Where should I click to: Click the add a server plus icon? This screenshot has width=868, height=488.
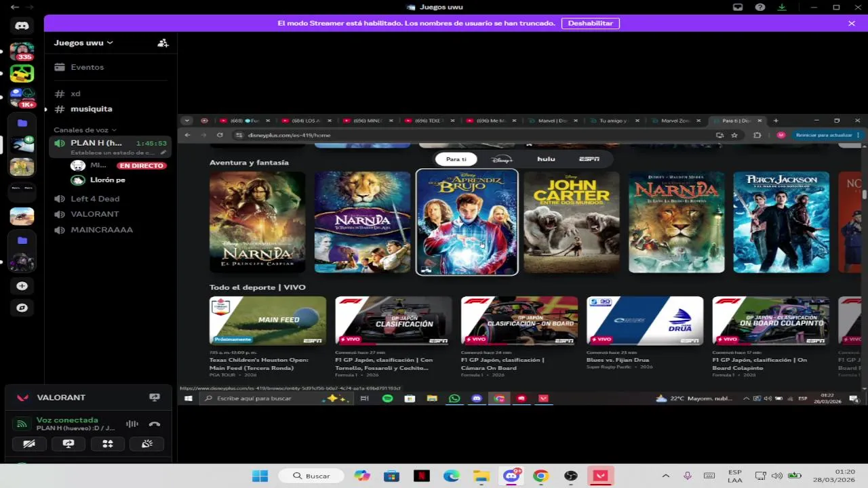(22, 286)
